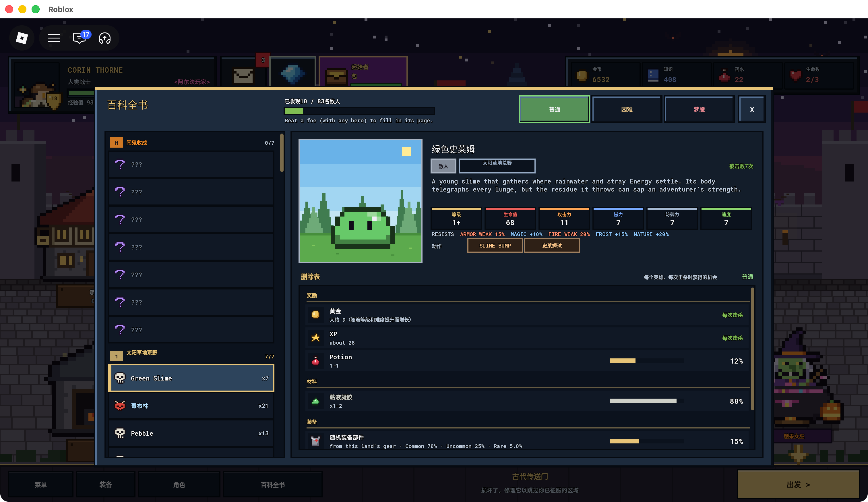Click the Pebble skull icon
The height and width of the screenshot is (502, 868).
coord(120,433)
